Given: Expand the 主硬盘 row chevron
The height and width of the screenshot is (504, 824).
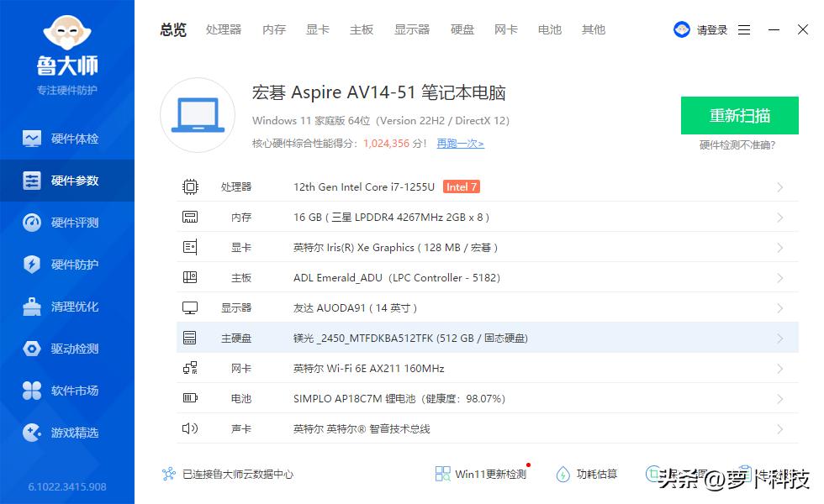Looking at the screenshot, I should [780, 339].
